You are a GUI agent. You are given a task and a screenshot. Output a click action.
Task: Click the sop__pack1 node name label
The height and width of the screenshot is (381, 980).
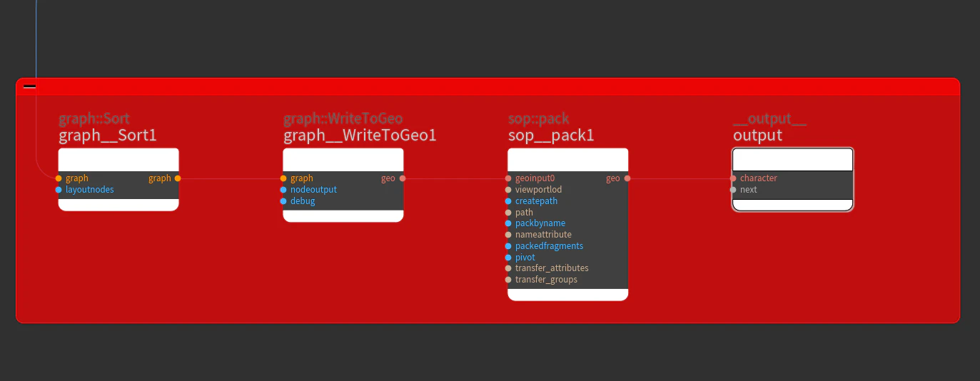pyautogui.click(x=551, y=136)
